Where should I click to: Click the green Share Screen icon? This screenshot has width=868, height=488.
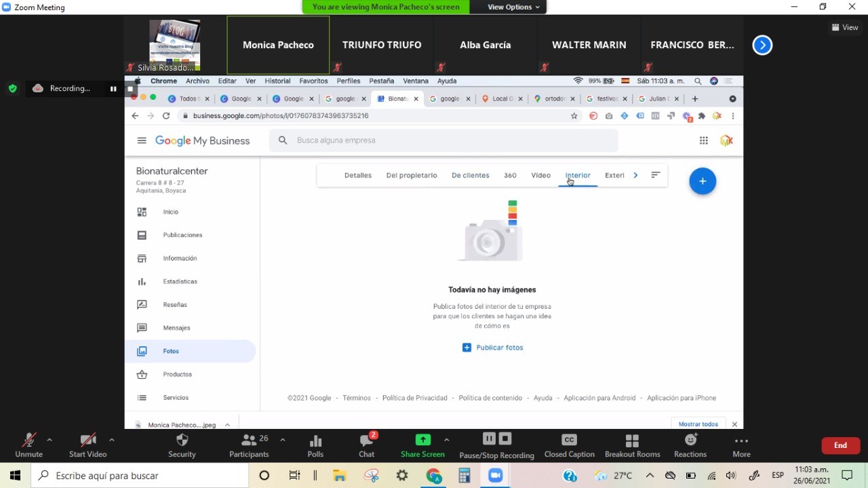[422, 440]
